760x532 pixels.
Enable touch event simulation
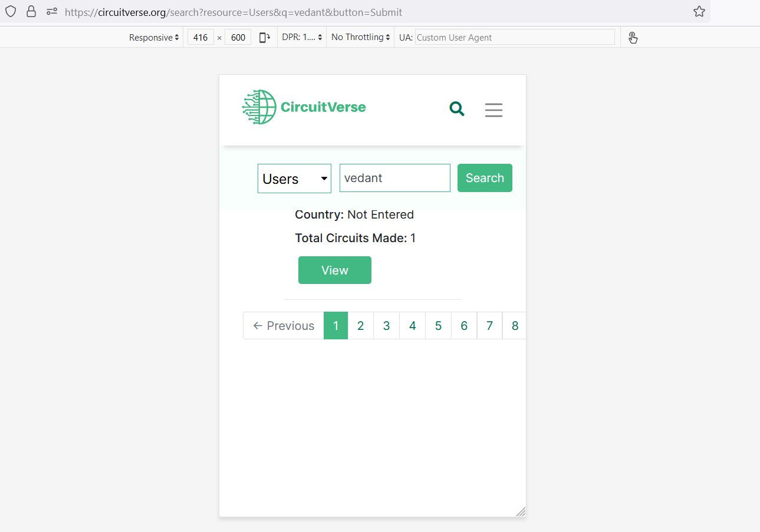(633, 37)
